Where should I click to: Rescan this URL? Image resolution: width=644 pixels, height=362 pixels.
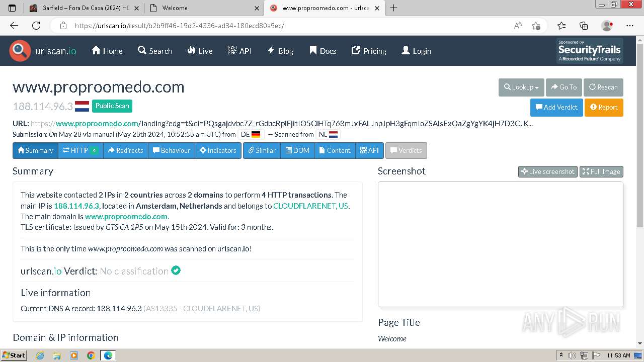tap(603, 87)
